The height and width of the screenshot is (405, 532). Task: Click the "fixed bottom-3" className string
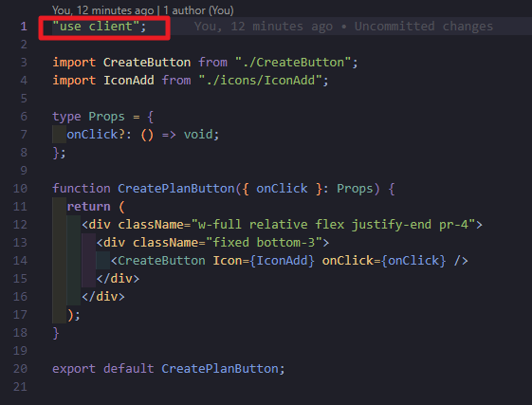point(264,243)
